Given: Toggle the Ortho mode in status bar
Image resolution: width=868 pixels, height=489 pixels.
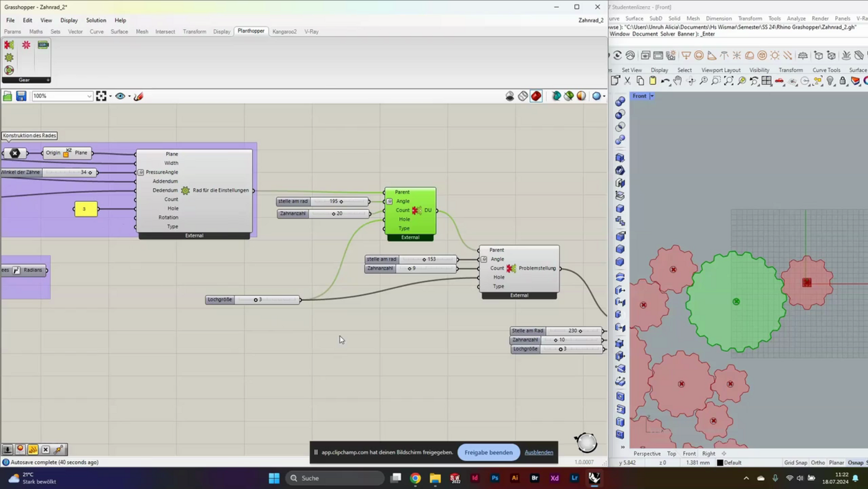Looking at the screenshot, I should point(818,462).
